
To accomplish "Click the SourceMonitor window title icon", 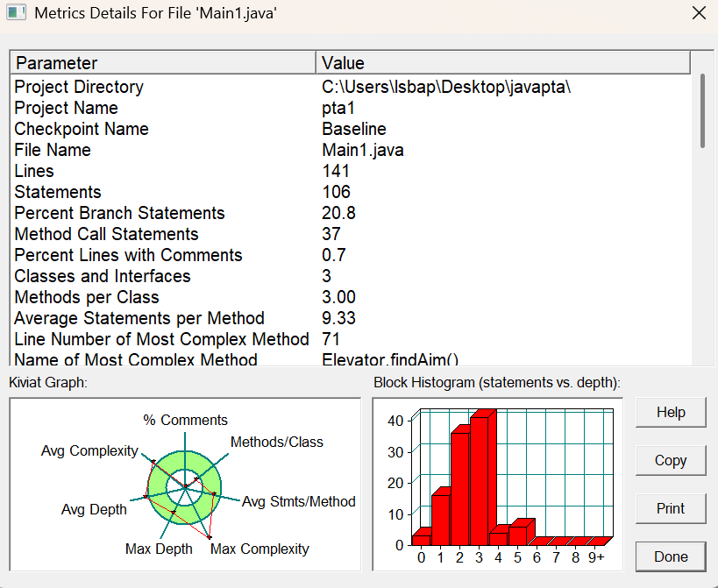I will coord(16,12).
